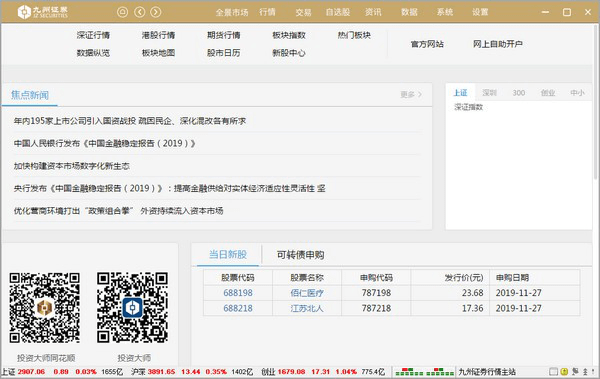Click the 投资大师同花顺 QR code
The width and height of the screenshot is (600, 379).
44,307
